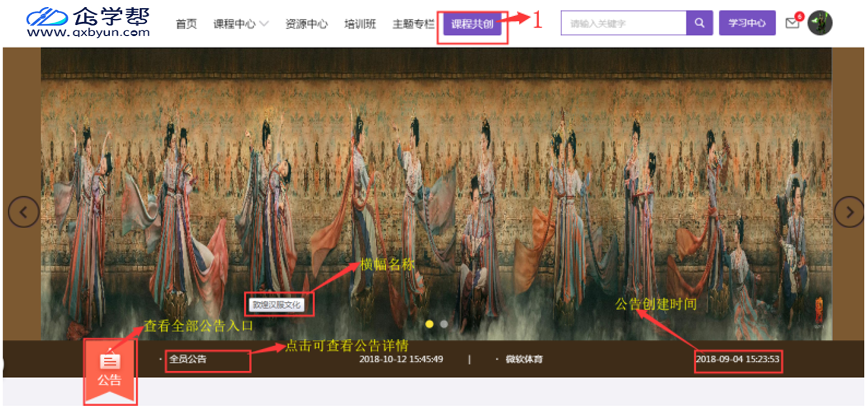
Task: Switch to the second grey carousel dot
Action: (x=444, y=324)
